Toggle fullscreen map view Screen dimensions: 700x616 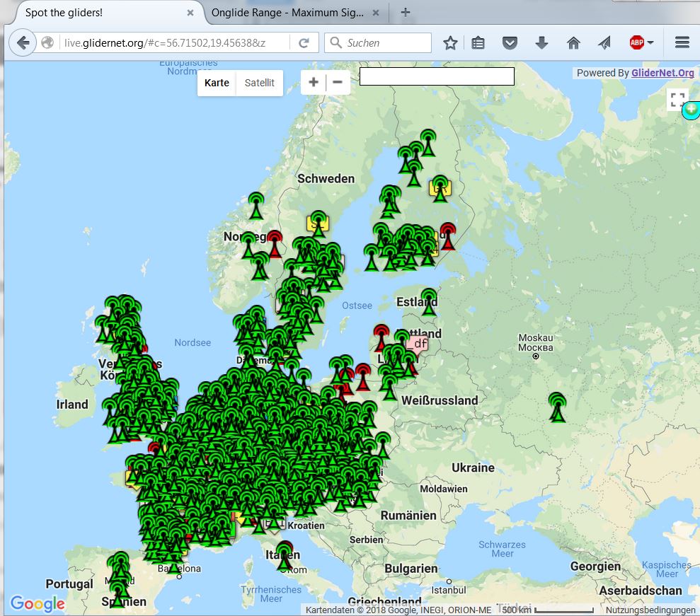pos(677,100)
